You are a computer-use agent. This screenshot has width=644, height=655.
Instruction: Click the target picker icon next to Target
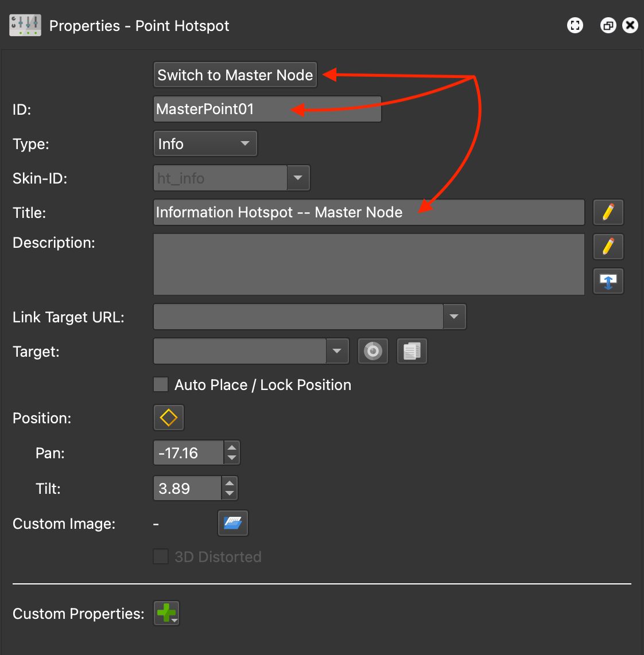point(373,350)
